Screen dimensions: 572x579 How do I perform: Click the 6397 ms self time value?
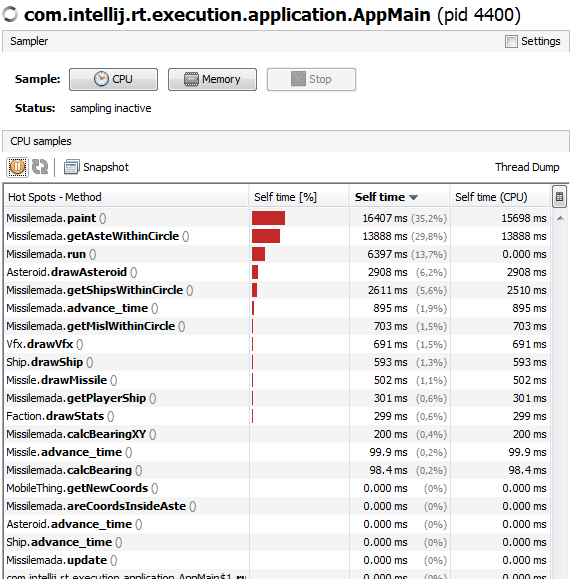(x=387, y=254)
